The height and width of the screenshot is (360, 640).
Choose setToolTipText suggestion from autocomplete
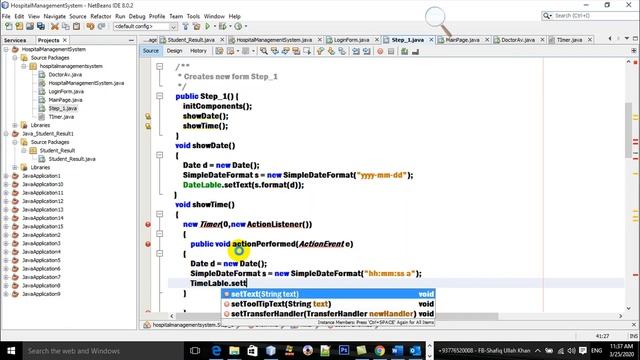328,304
